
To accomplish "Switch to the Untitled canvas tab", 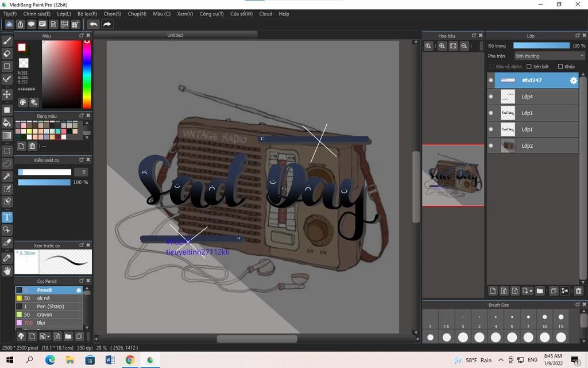I will (175, 35).
